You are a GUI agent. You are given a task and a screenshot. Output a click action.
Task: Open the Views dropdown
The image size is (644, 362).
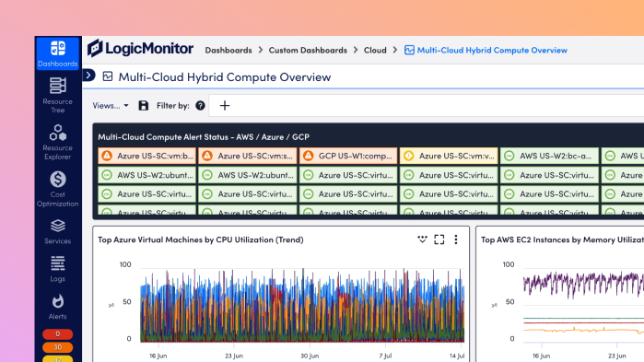111,106
